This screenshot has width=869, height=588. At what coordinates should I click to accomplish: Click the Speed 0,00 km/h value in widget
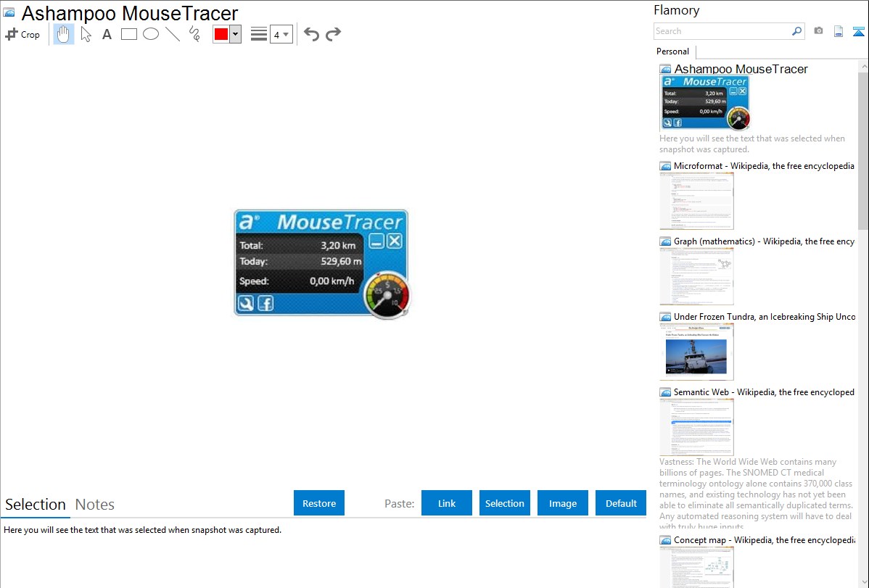332,281
